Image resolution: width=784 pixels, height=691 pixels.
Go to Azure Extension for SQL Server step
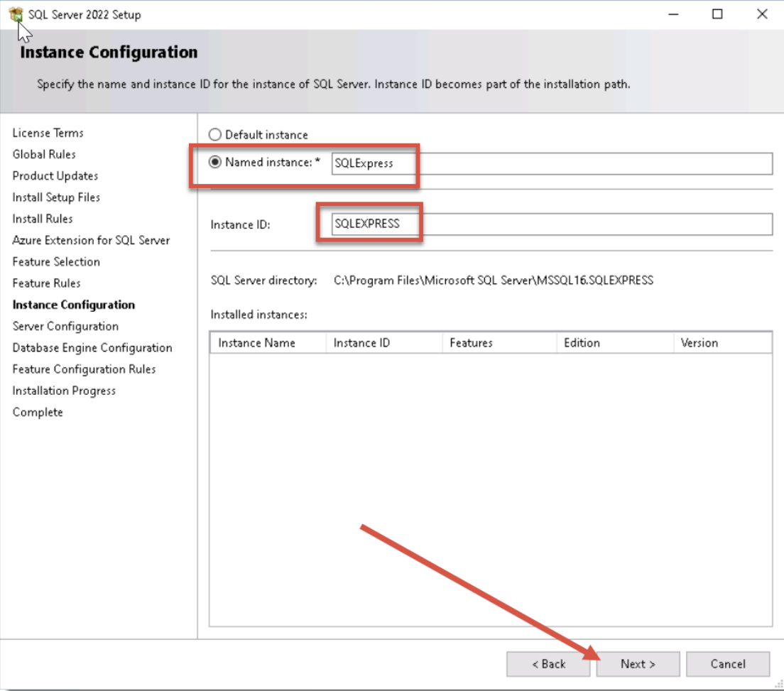coord(91,241)
